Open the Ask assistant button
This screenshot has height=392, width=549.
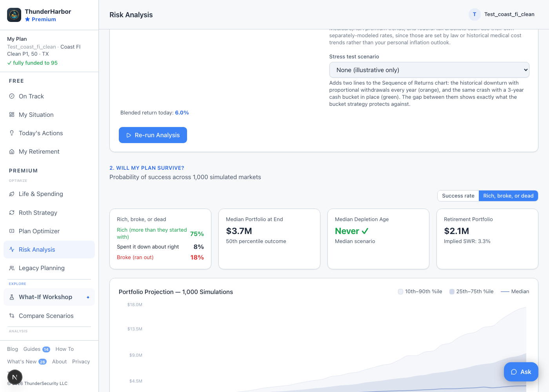click(521, 372)
